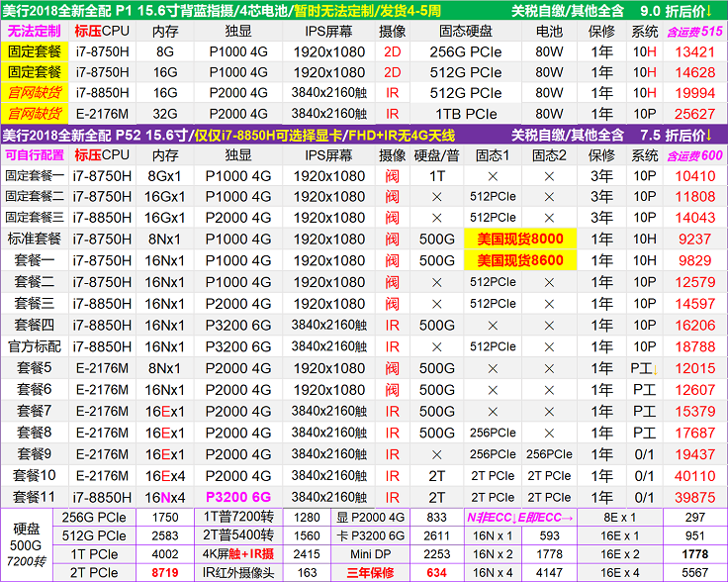
Task: Select the price 14043
Action: click(694, 218)
